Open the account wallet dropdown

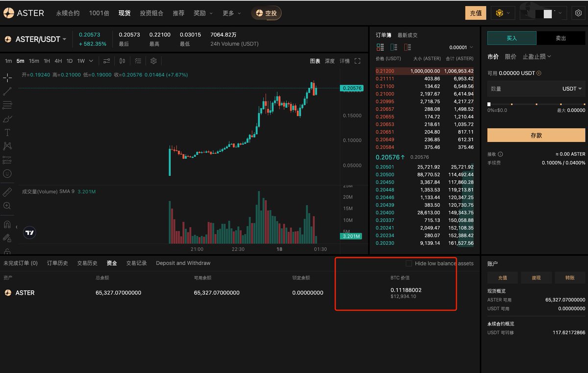point(543,13)
